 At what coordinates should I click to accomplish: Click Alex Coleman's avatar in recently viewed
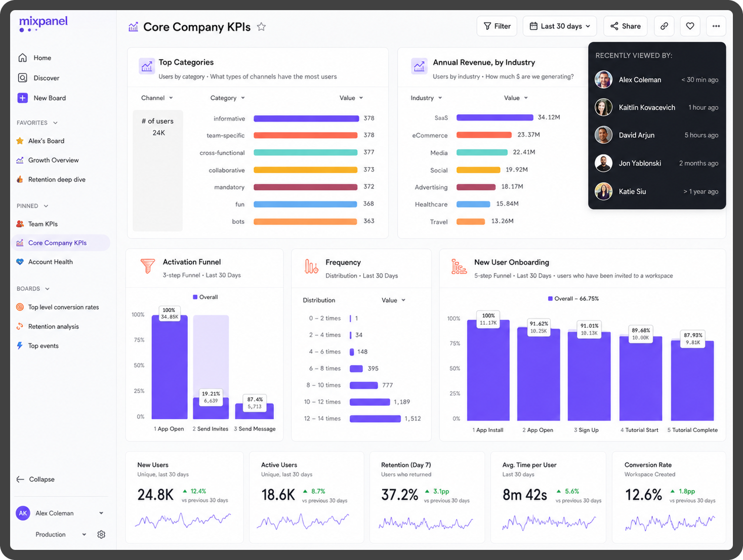[x=603, y=79]
